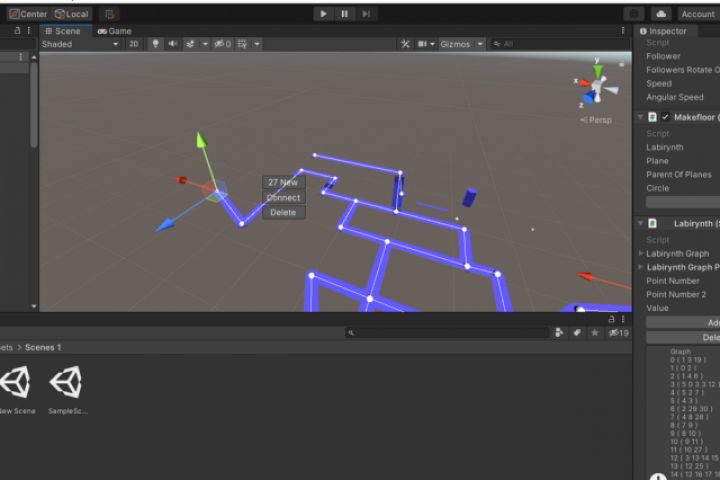Open the Scene view three-dot options menu
Image resolution: width=720 pixels, height=480 pixels.
click(x=623, y=30)
